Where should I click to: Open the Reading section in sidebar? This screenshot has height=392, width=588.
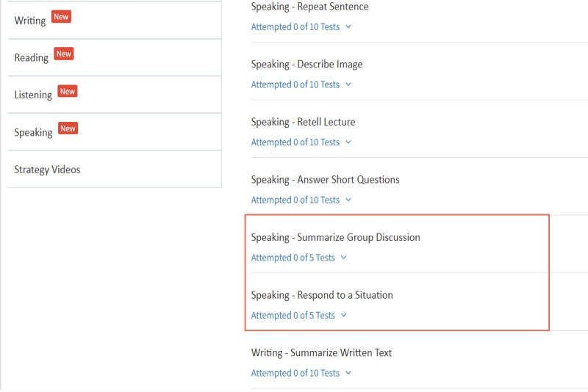pos(32,58)
